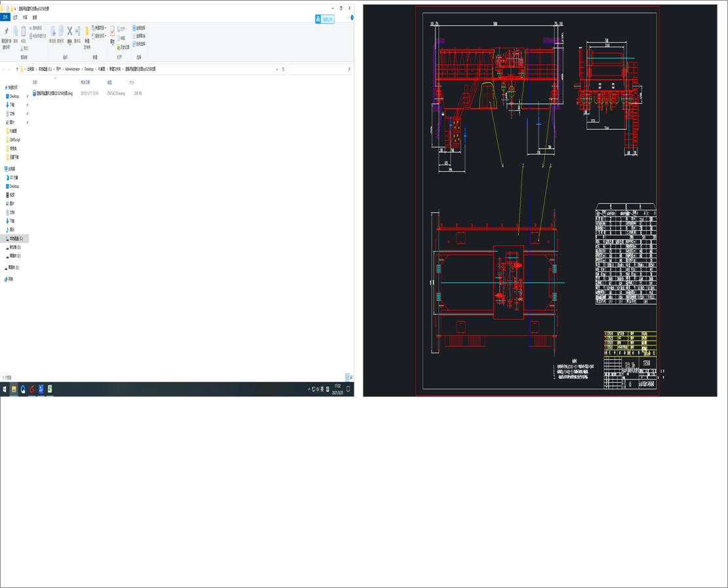Switch to large thumbnail view in status bar
Image resolution: width=728 pixels, height=588 pixels.
[352, 377]
